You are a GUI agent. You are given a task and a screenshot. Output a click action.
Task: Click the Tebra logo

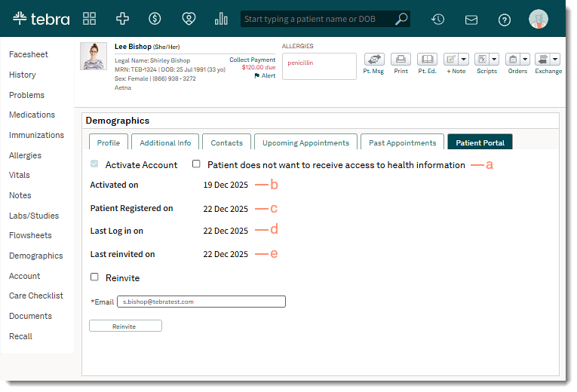coord(41,18)
